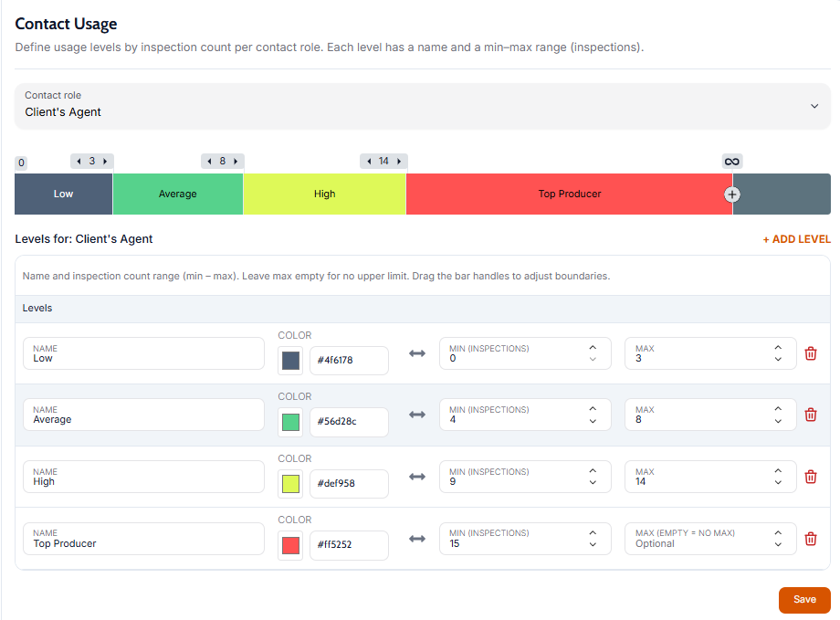Delete the Top Producer level row
840x620 pixels.
pyautogui.click(x=810, y=539)
